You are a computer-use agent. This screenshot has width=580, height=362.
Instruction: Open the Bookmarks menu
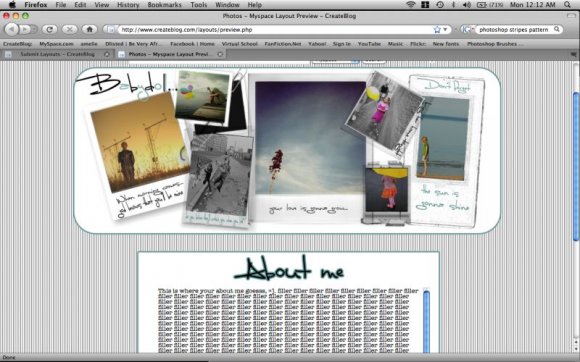[164, 5]
